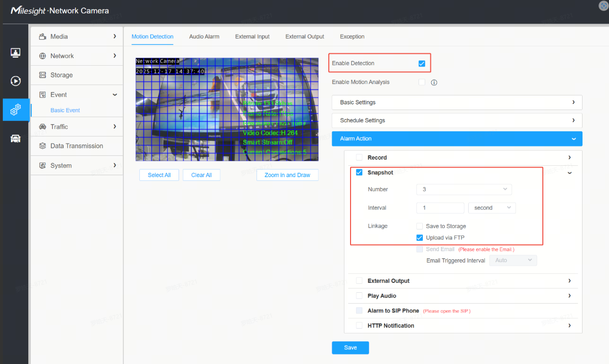The height and width of the screenshot is (364, 609).
Task: Open the Live View monitor icon
Action: pyautogui.click(x=16, y=53)
